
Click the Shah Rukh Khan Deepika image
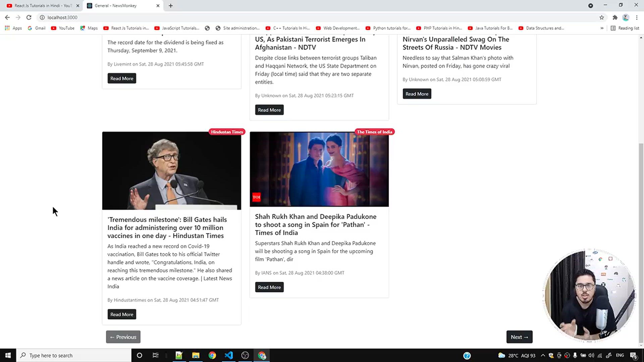(x=319, y=169)
